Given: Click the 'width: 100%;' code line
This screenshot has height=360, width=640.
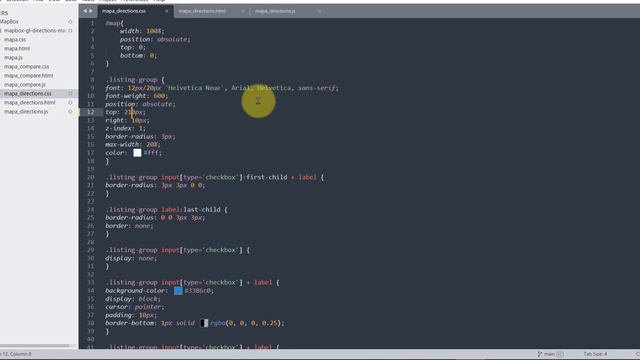Looking at the screenshot, I should [x=142, y=31].
